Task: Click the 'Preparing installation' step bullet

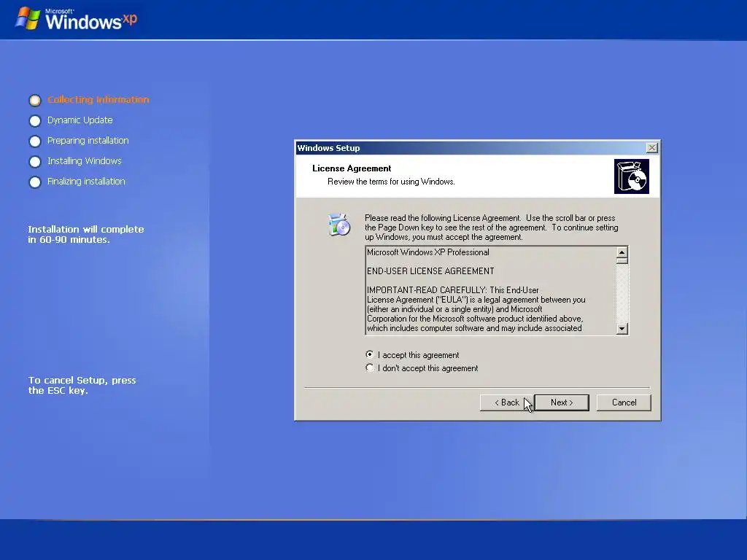Action: coord(35,141)
